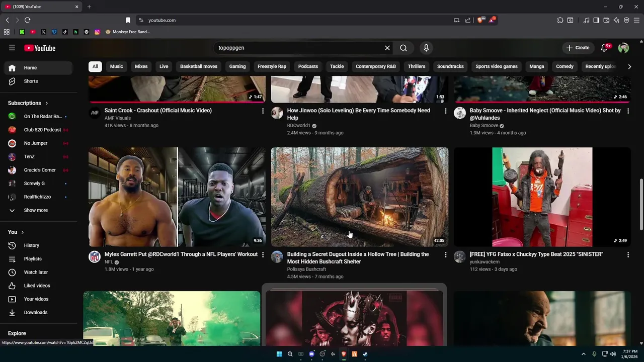Click the magnifier search button
This screenshot has width=644, height=362.
(404, 48)
